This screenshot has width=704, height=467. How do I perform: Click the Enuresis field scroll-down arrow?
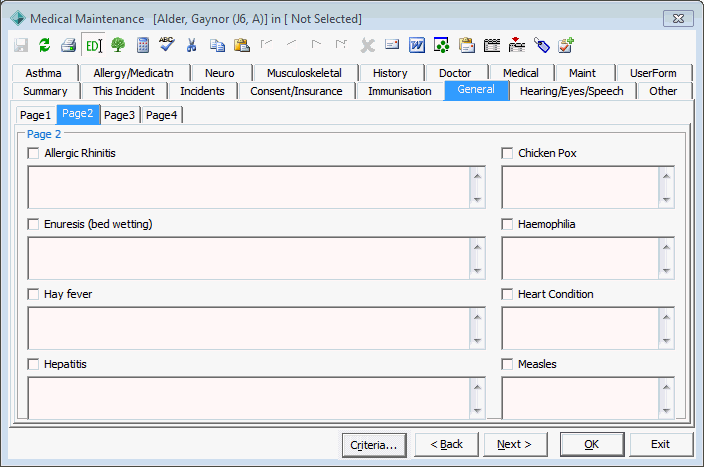477,270
